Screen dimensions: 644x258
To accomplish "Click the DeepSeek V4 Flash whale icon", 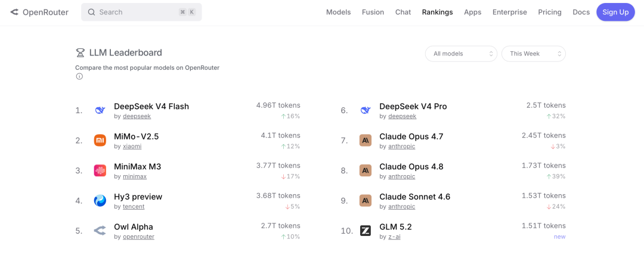I will (100, 110).
